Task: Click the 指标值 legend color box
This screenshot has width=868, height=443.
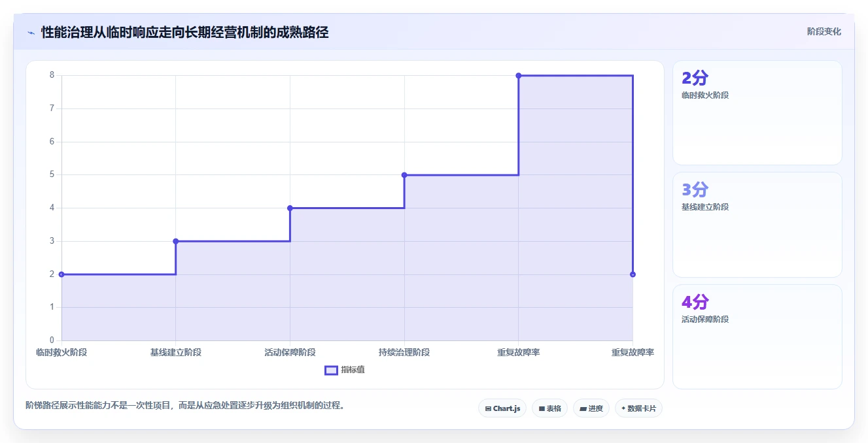Action: tap(331, 370)
